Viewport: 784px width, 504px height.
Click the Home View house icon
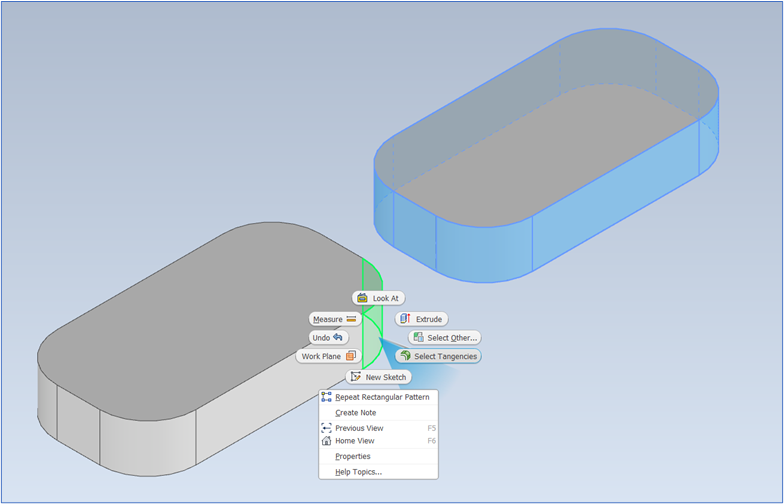[x=326, y=441]
